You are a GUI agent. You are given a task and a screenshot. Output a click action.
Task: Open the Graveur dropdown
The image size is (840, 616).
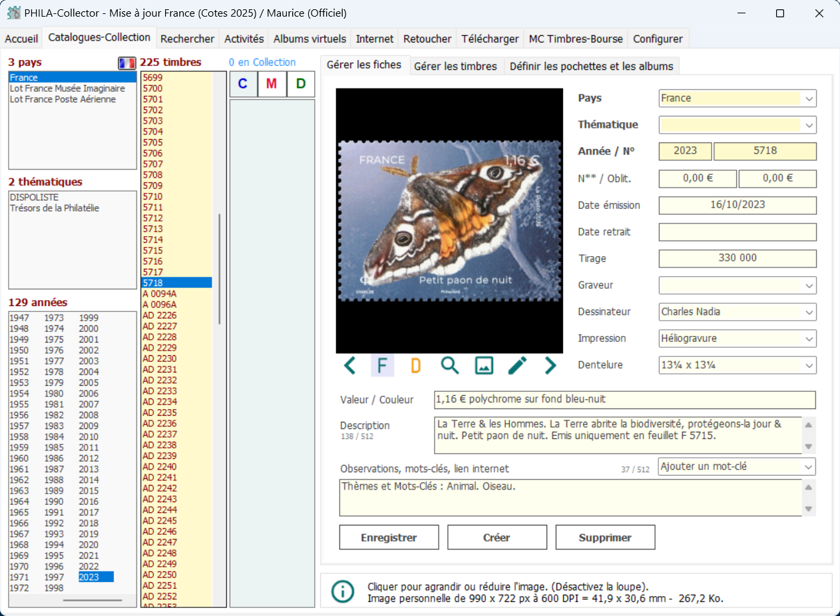(809, 285)
